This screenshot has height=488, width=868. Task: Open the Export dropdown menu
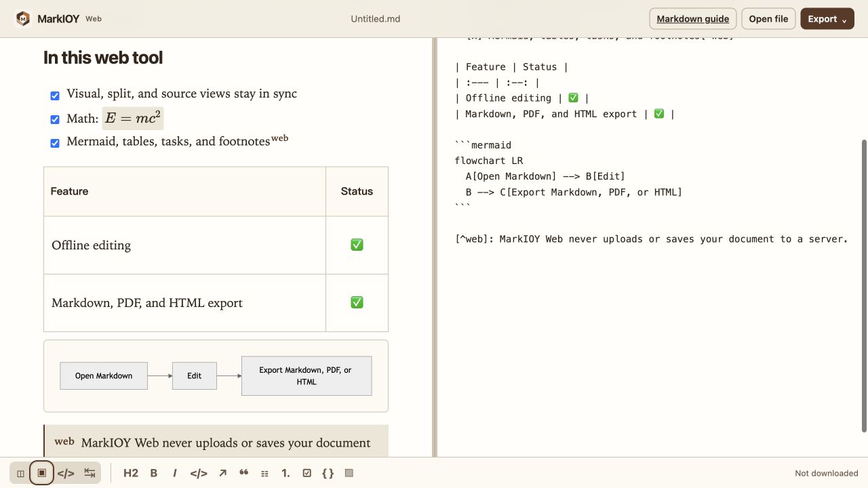[827, 19]
